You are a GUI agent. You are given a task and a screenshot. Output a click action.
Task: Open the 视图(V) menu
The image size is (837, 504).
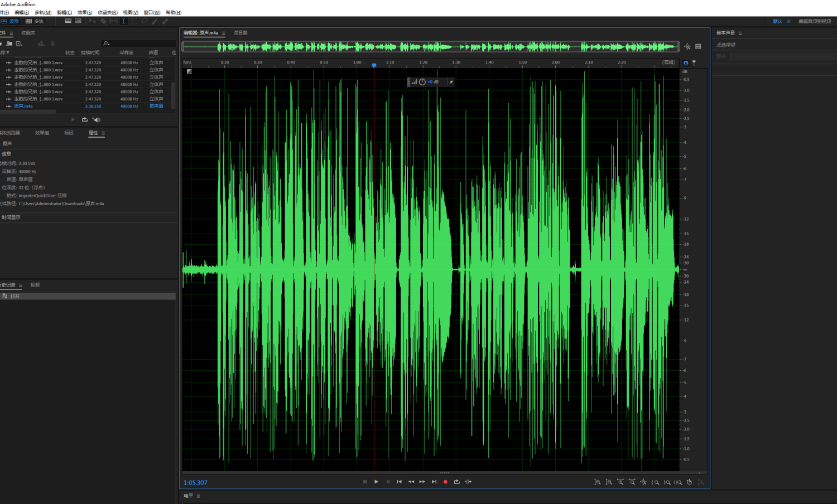pos(131,12)
